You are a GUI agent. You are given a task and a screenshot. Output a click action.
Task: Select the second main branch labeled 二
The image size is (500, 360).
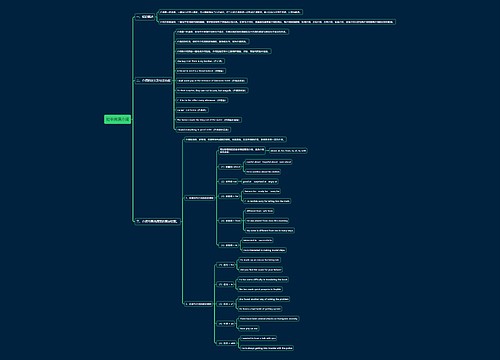pos(153,80)
